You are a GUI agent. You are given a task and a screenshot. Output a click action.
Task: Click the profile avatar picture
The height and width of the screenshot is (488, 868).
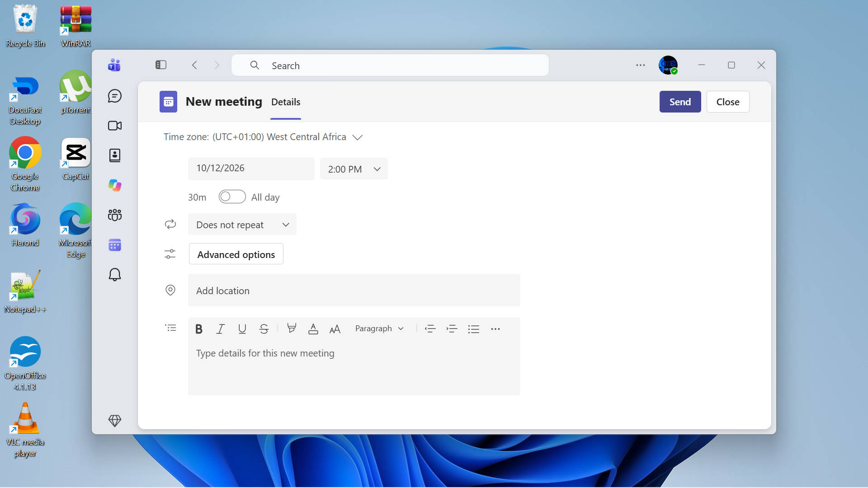(668, 65)
